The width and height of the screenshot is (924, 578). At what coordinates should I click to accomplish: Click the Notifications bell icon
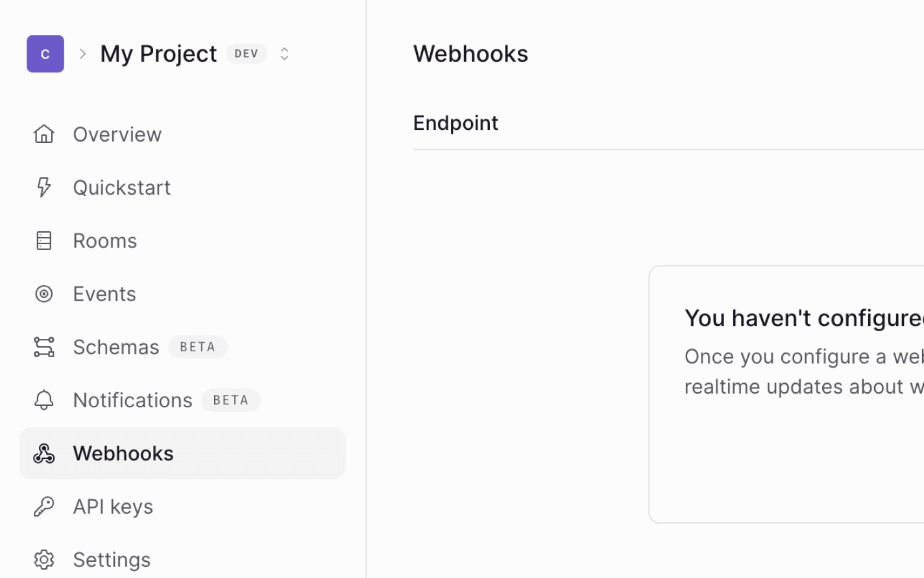(x=43, y=400)
